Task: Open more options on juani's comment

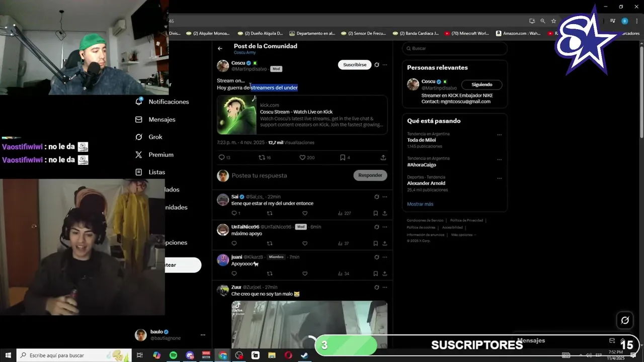Action: (385, 257)
